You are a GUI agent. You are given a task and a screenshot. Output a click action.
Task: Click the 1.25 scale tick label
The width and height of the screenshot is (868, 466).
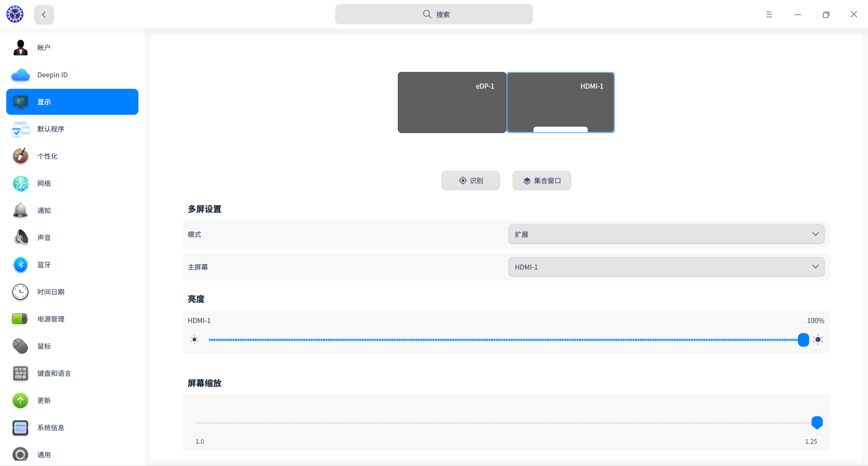[811, 442]
